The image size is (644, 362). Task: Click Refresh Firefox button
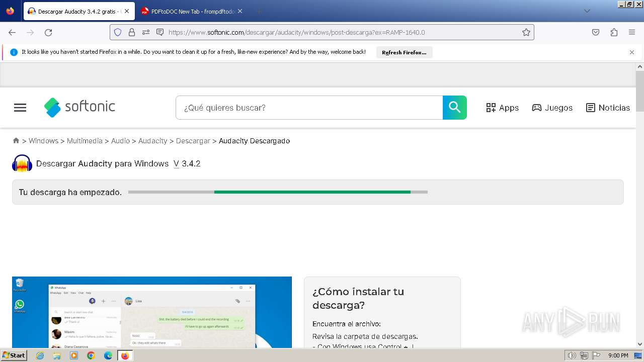[404, 52]
